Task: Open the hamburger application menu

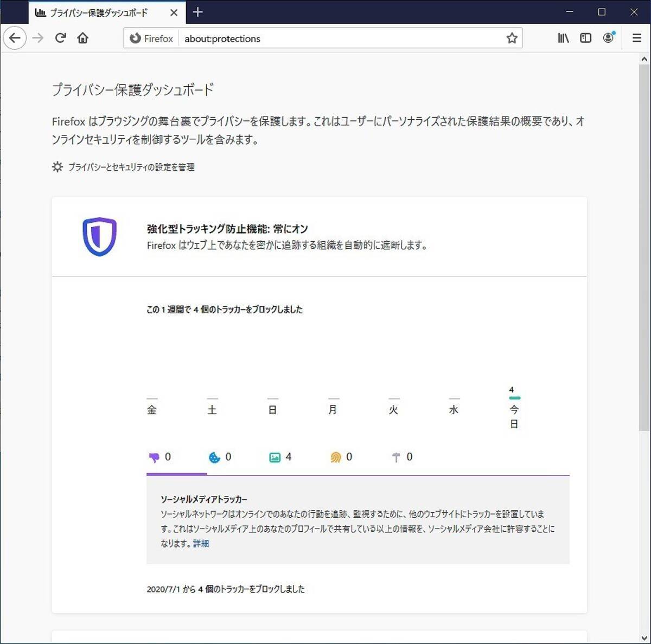Action: [x=637, y=38]
